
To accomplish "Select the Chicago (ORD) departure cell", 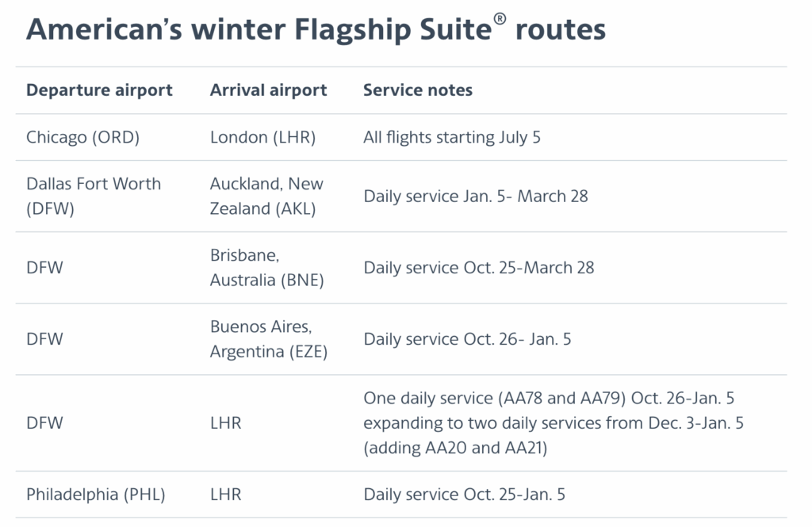I will (82, 137).
